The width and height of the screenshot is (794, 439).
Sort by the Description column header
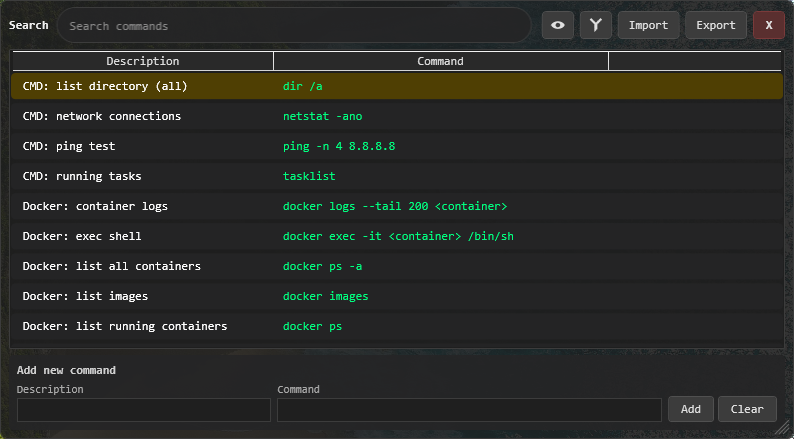coord(143,62)
